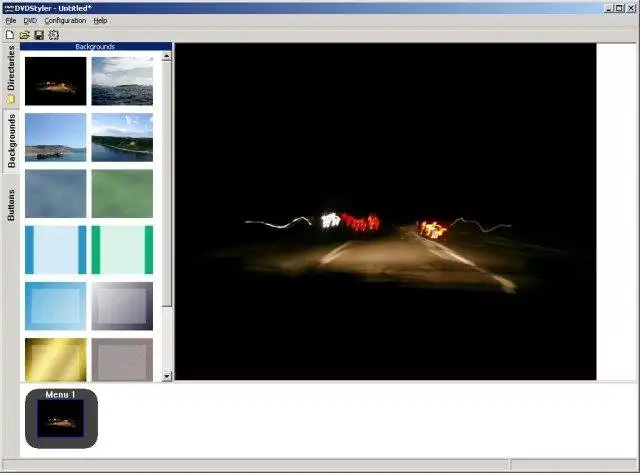Viewport: 640px width, 473px height.
Task: Select the light blue framed background
Action: (x=56, y=306)
